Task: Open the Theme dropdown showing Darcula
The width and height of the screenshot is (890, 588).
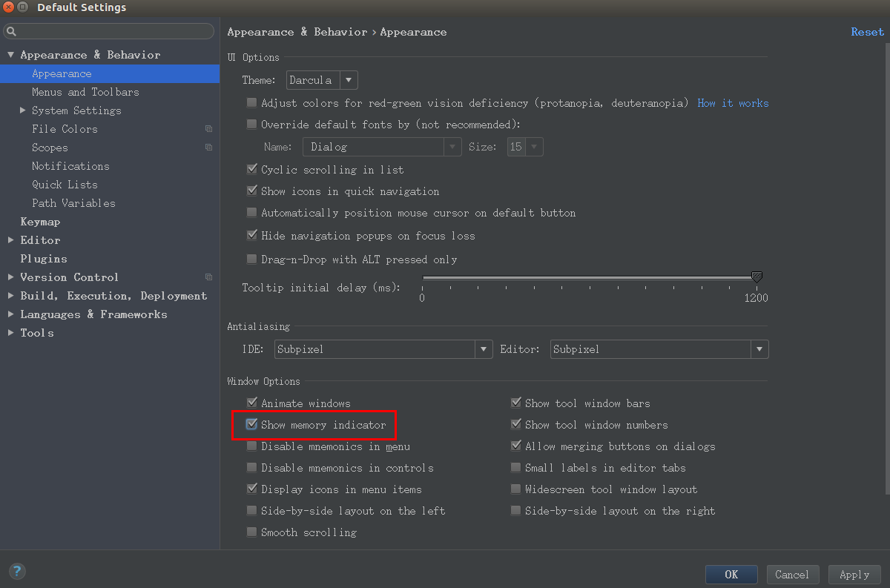Action: click(323, 80)
